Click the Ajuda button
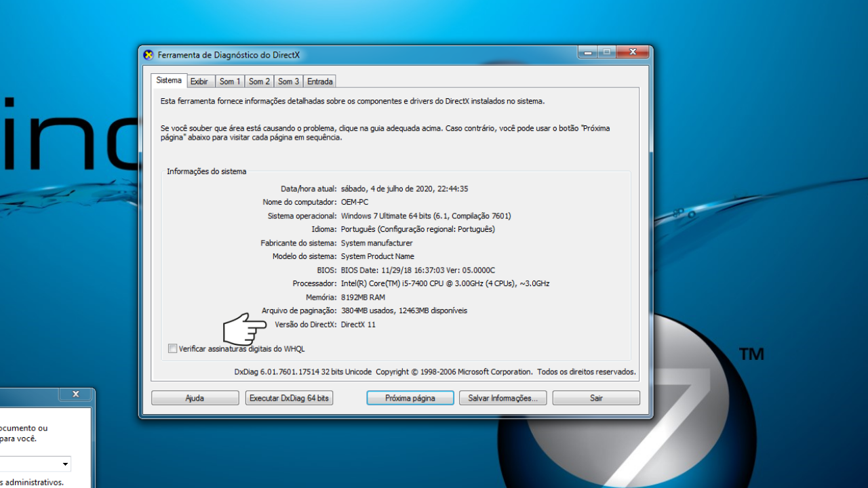The image size is (868, 488). point(195,398)
